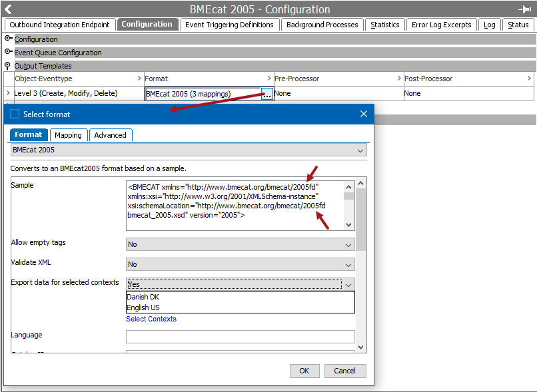Open the Validate XML dropdown
This screenshot has height=392, width=537.
(x=241, y=264)
